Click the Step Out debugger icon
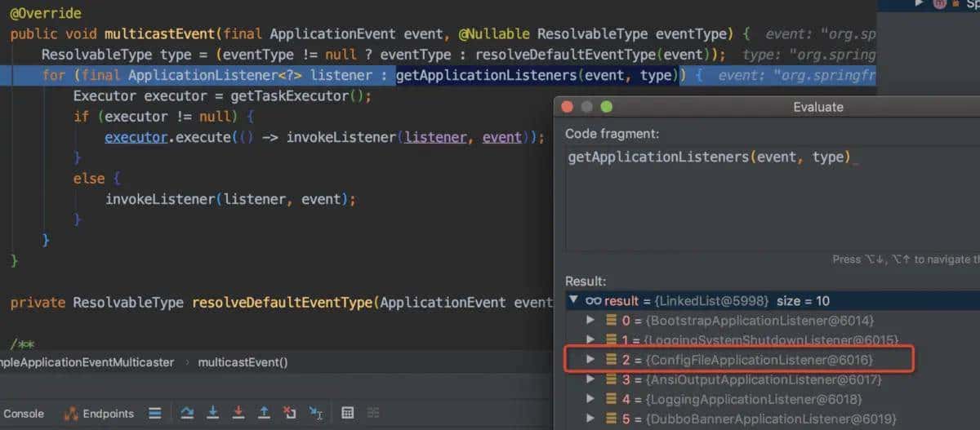 [x=264, y=413]
